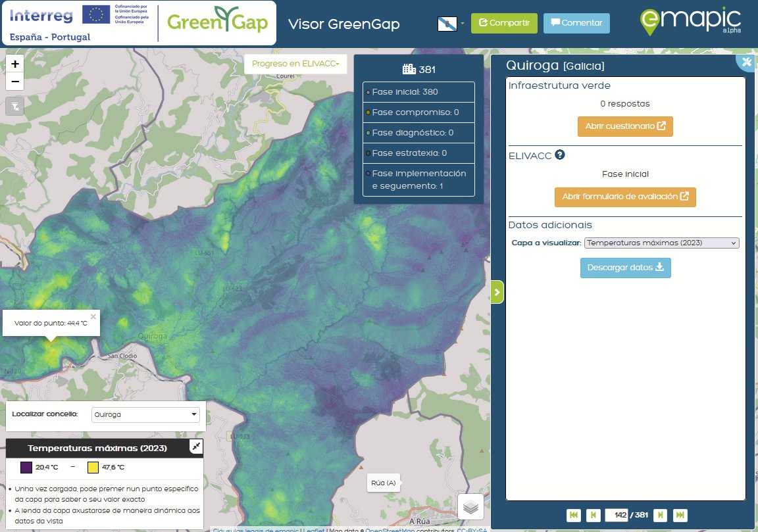Click the ELIVACC help question icon
758x532 pixels.
tap(560, 155)
